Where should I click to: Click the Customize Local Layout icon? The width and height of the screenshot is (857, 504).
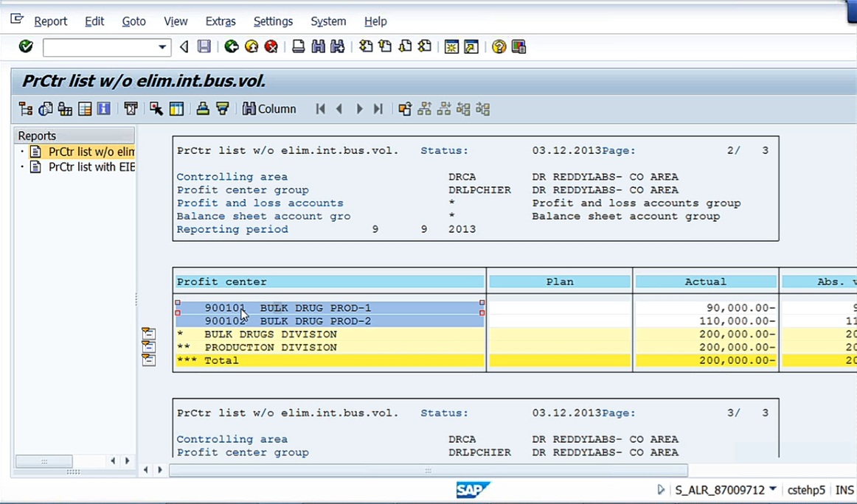coord(518,47)
